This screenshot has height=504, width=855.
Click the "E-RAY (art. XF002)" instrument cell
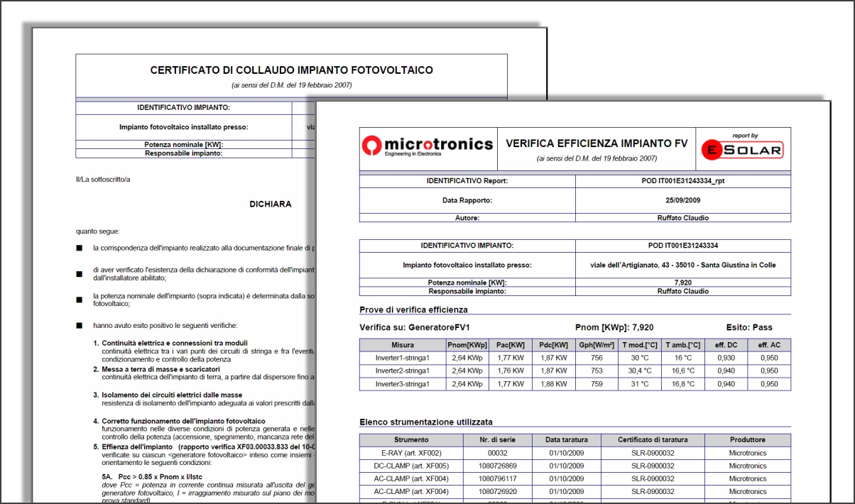click(x=411, y=453)
